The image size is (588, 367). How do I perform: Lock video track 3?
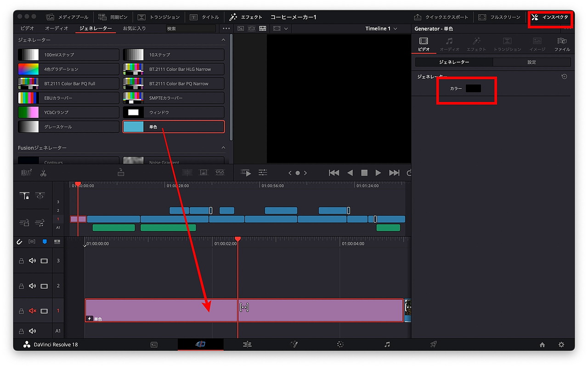point(21,261)
